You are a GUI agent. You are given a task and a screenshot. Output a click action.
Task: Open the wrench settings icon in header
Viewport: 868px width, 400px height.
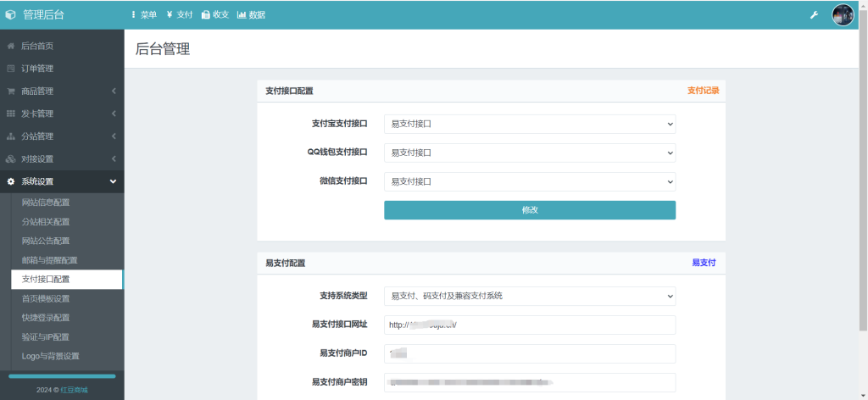click(814, 15)
